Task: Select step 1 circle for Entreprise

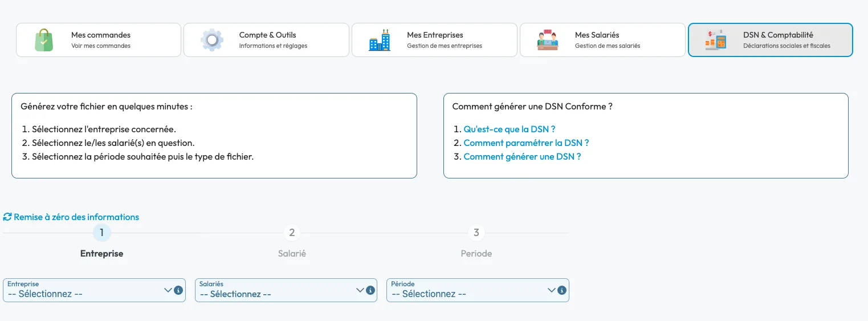Action: point(101,233)
